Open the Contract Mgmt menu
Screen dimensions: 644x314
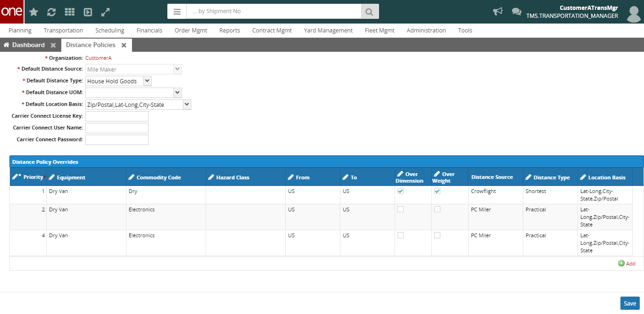click(272, 30)
